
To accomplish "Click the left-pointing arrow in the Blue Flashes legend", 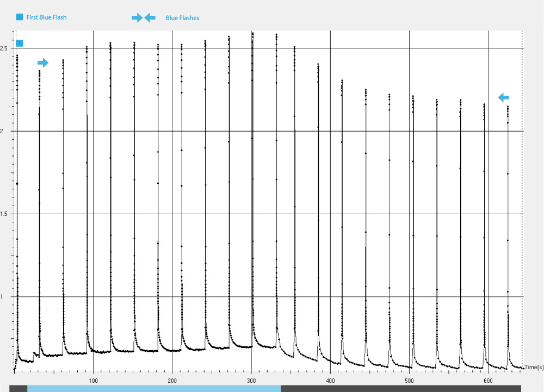I will [x=150, y=18].
